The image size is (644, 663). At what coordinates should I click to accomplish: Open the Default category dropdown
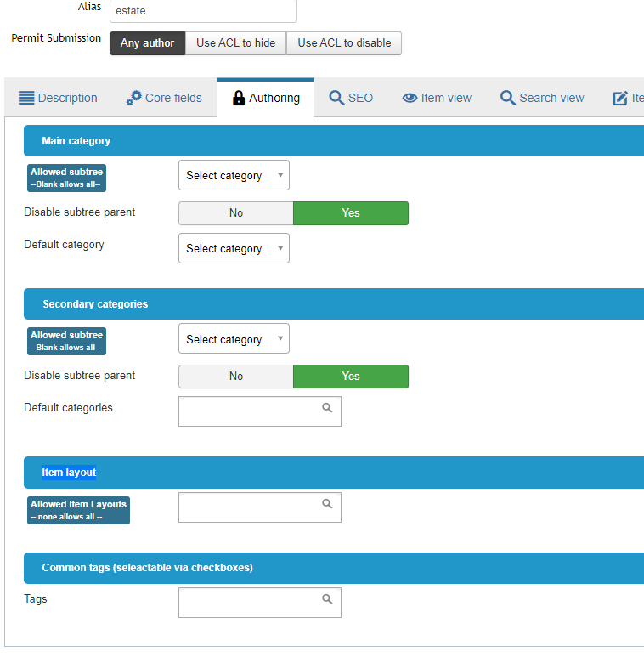pos(234,249)
